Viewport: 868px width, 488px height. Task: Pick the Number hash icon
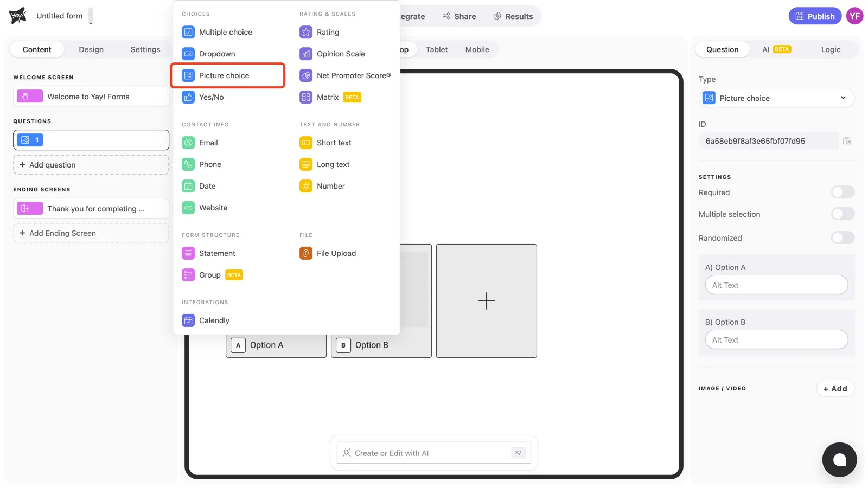306,186
